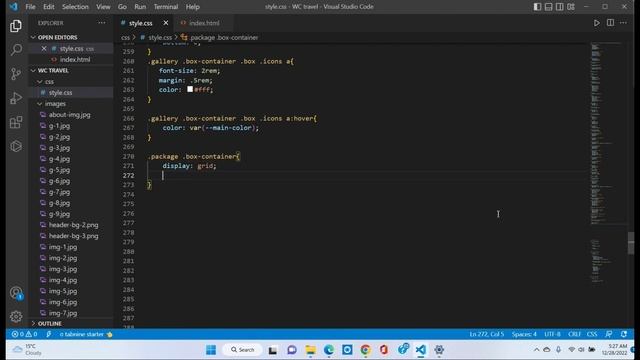Open header-bg-3.png file
This screenshot has height=360, width=640.
pyautogui.click(x=73, y=236)
